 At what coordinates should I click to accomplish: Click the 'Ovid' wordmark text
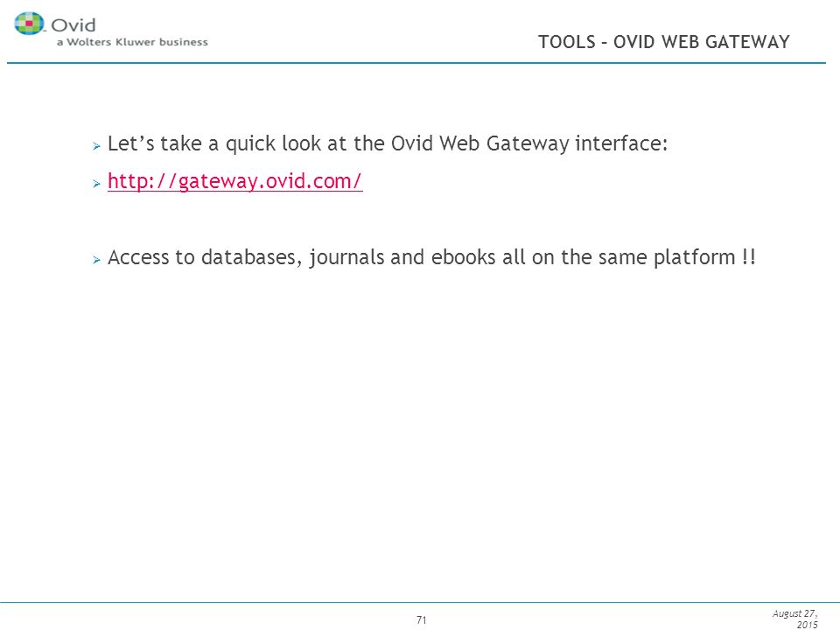[73, 24]
